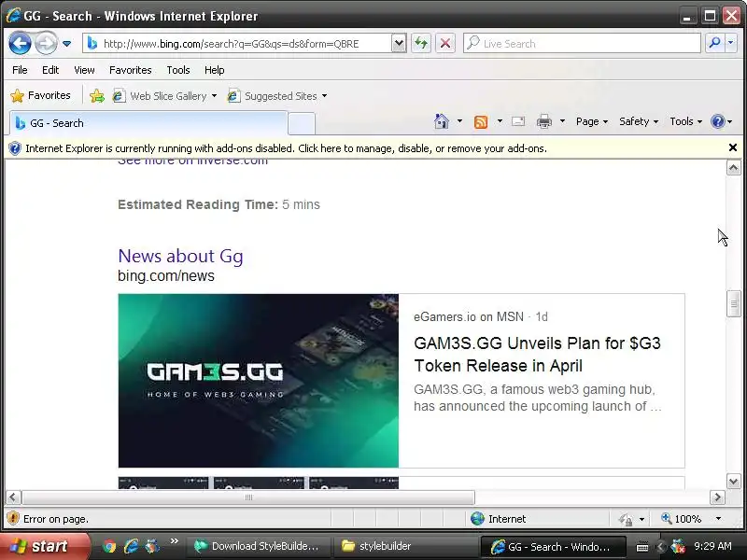Open a new blank tab
Viewport: 747px width, 560px height.
(x=302, y=124)
